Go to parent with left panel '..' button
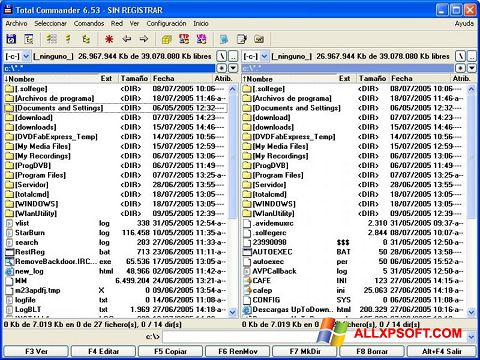 [233, 56]
